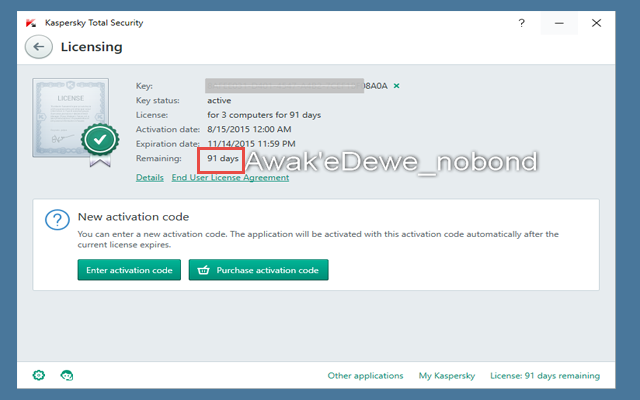Open the Details link
Viewport: 640px width, 400px height.
coord(149,177)
